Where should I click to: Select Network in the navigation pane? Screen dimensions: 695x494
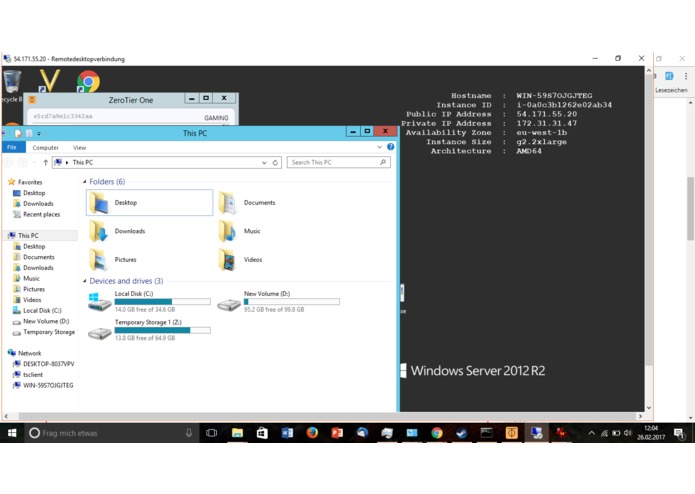[x=30, y=354]
